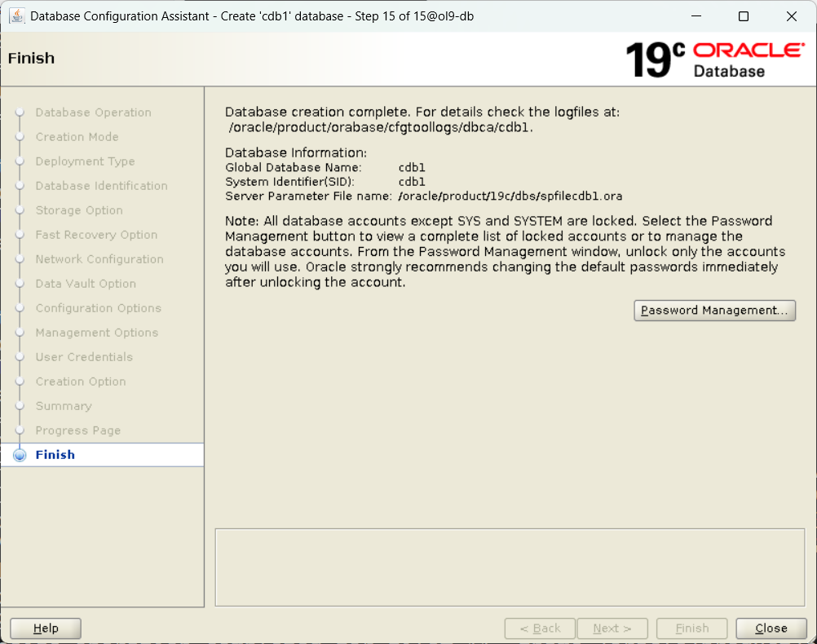Image resolution: width=817 pixels, height=644 pixels.
Task: Click the window title bar text
Action: (252, 16)
